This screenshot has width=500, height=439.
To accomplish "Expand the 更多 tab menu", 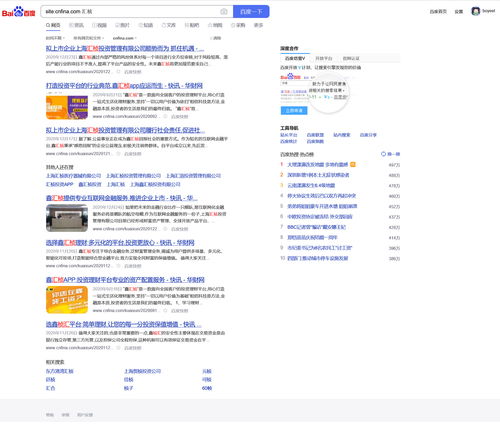I will pos(258,25).
